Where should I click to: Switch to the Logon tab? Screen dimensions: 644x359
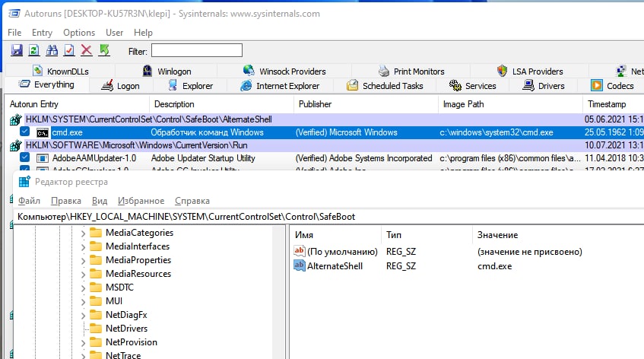(x=120, y=86)
